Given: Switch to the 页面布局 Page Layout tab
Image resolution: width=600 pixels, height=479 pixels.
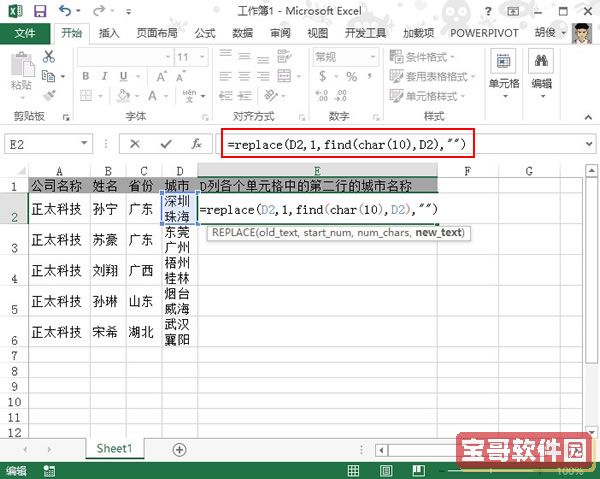Looking at the screenshot, I should [157, 33].
